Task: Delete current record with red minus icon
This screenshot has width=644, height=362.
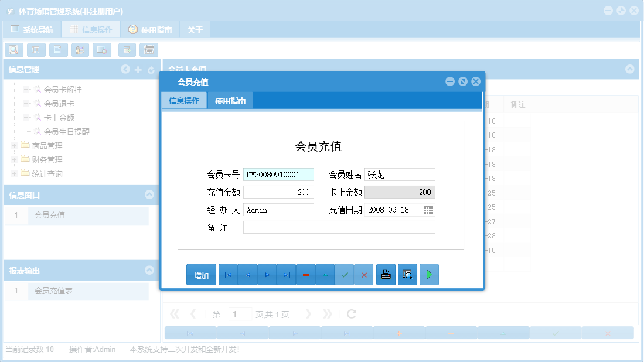Action: coord(306,274)
